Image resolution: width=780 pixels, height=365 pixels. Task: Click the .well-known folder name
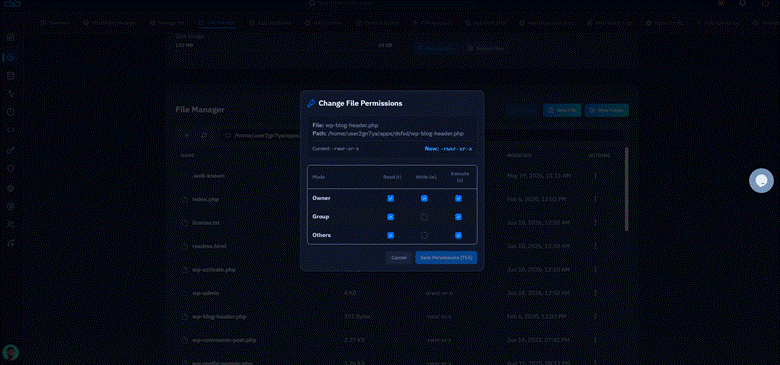(208, 176)
